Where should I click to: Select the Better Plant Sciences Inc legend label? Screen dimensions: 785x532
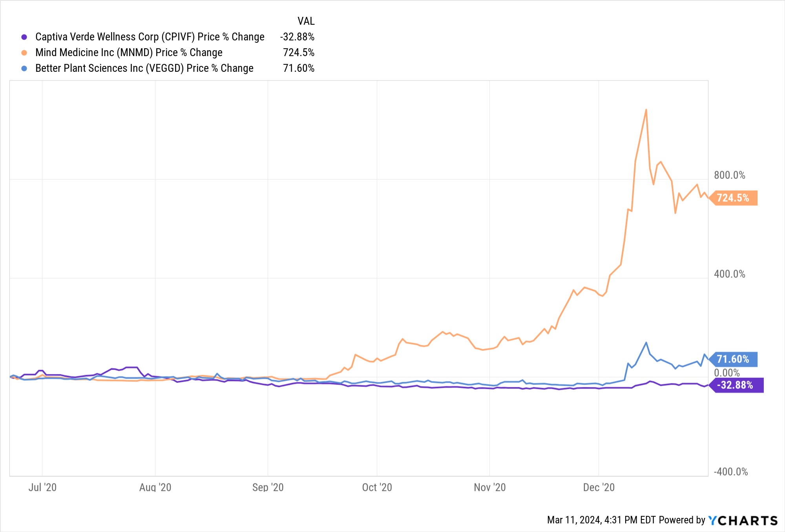click(x=144, y=68)
